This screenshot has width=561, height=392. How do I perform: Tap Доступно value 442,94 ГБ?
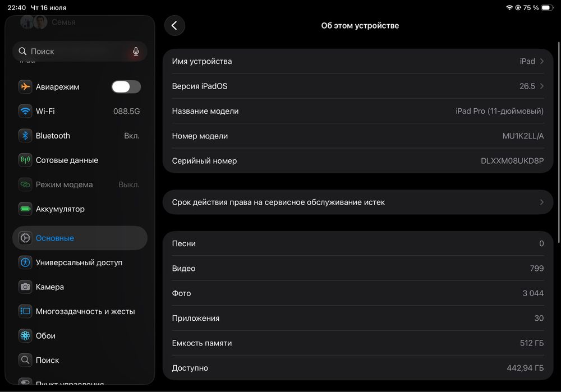point(525,368)
